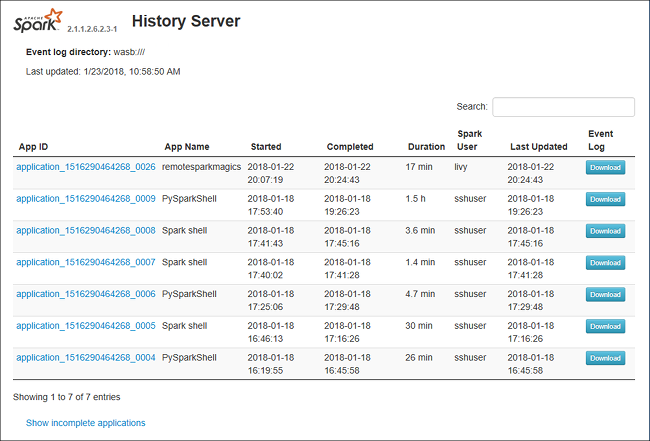650x441 pixels.
Task: Open application_1516290464268_0005 link
Action: pyautogui.click(x=86, y=326)
